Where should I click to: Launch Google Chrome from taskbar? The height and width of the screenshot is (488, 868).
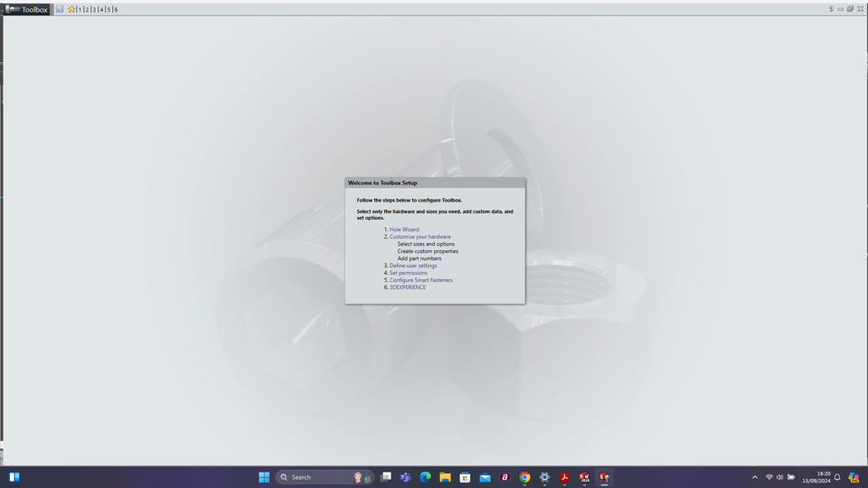[524, 477]
